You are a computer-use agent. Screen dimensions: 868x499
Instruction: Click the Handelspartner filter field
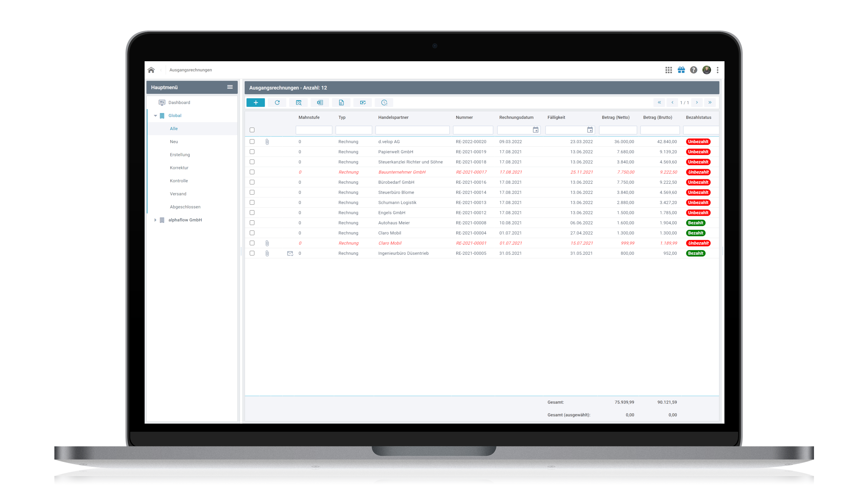coord(412,130)
